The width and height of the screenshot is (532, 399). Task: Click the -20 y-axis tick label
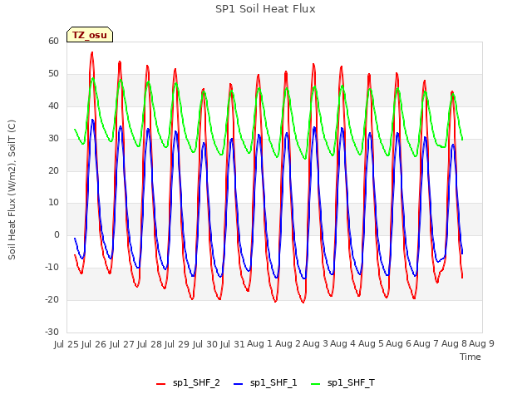52,299
